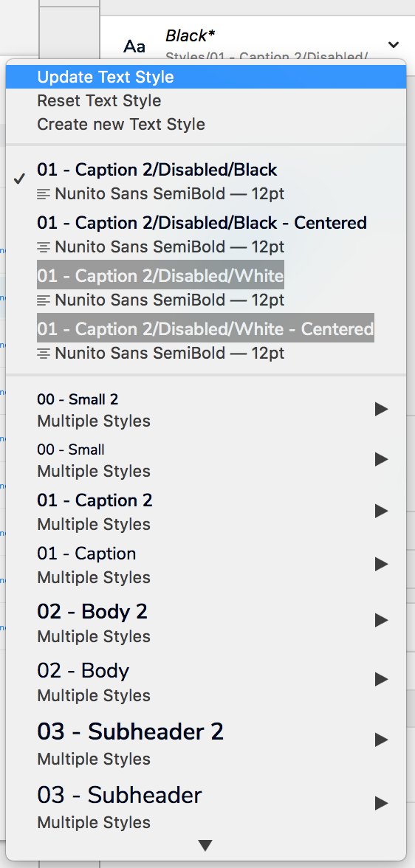Image resolution: width=415 pixels, height=868 pixels.
Task: Open the 03 - Subheader 2 submenu arrow
Action: 381,740
